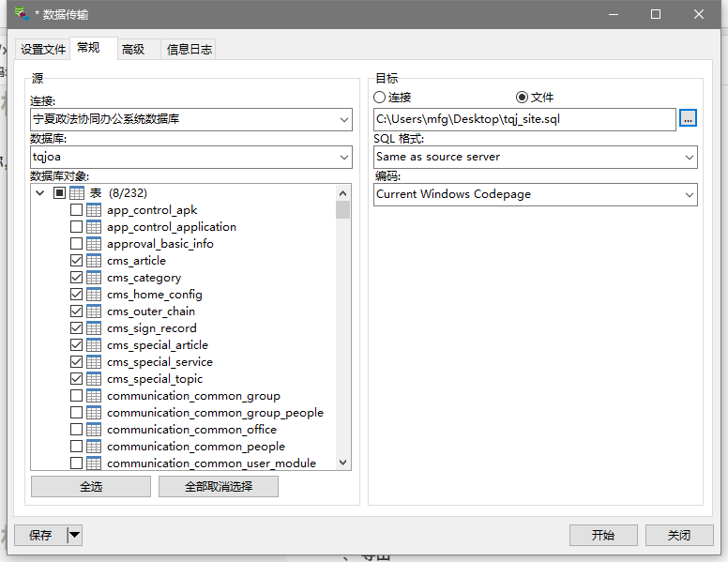Check the communication_common_group checkbox
The image size is (728, 562).
pos(77,395)
